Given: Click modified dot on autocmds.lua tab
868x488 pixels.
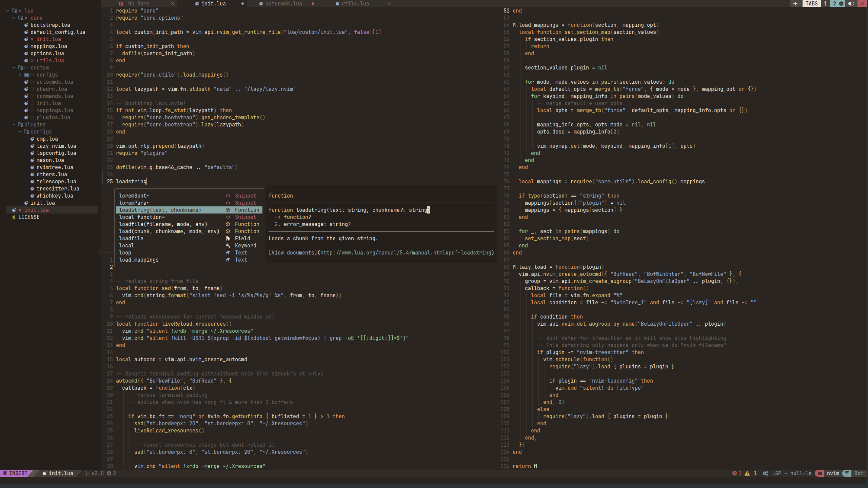Looking at the screenshot, I should 313,3.
